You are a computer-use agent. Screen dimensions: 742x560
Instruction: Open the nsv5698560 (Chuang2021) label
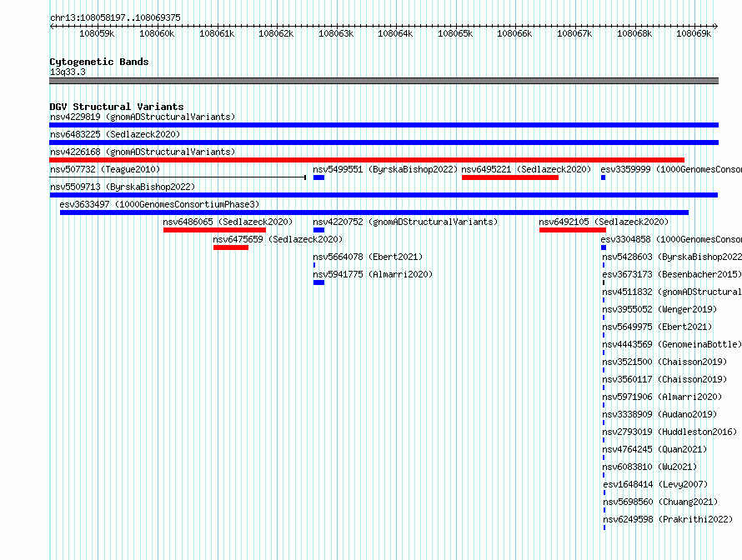pyautogui.click(x=660, y=502)
